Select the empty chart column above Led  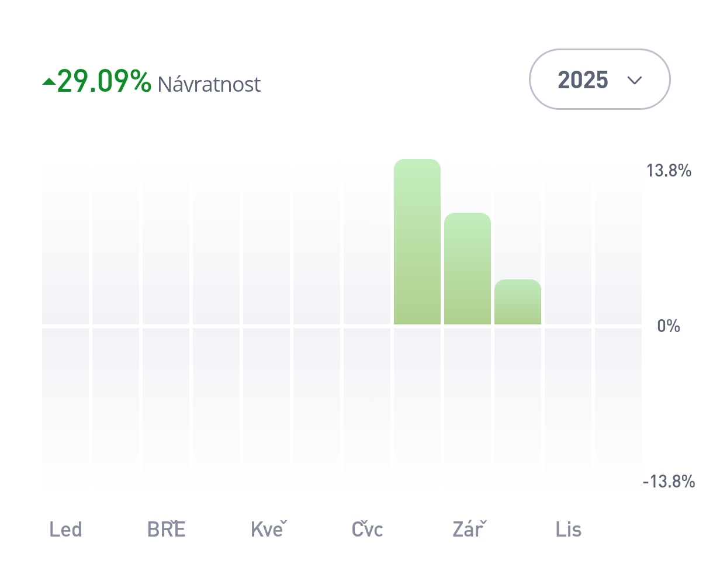[x=65, y=245]
